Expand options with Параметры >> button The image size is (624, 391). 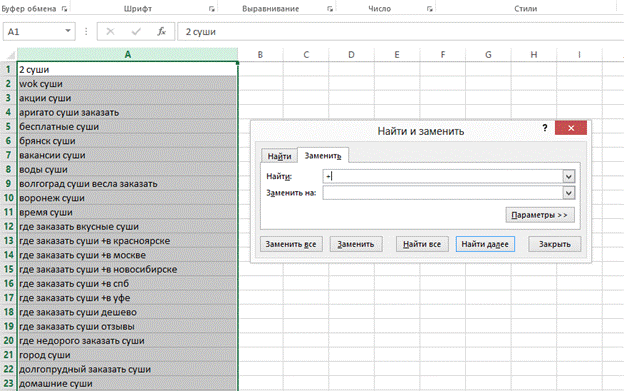(x=540, y=215)
